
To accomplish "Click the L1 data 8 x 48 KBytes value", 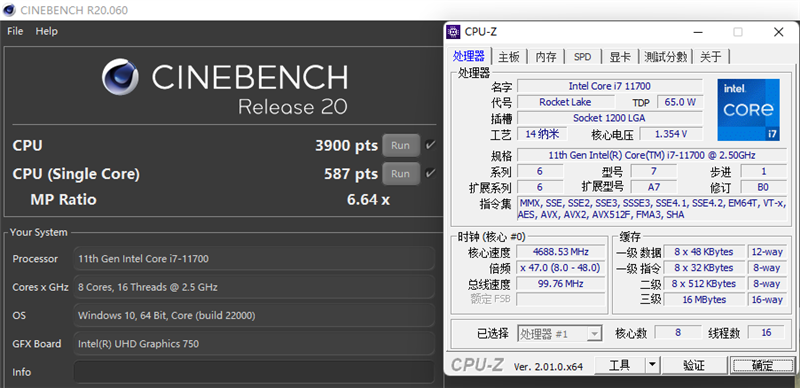I will pyautogui.click(x=704, y=252).
